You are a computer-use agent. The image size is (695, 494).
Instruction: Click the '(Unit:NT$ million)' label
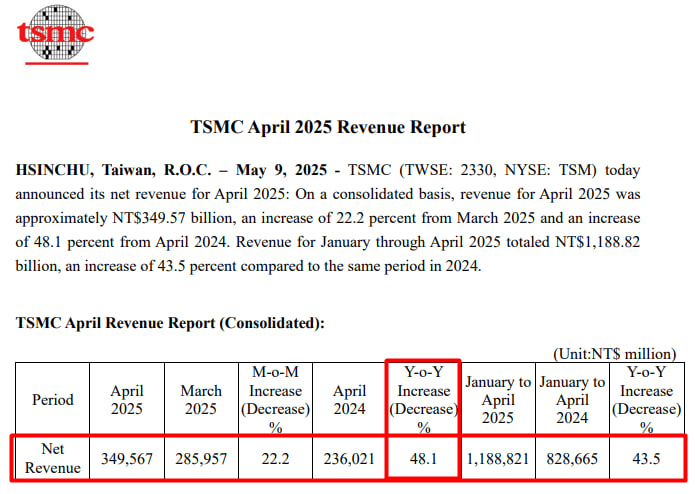(614, 354)
